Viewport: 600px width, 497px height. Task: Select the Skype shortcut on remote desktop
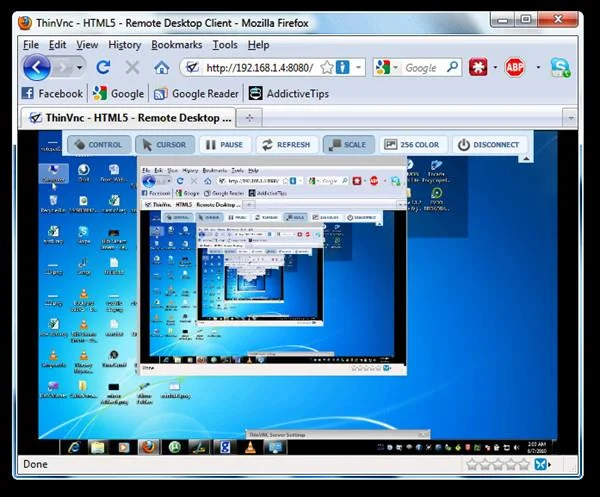[x=83, y=235]
